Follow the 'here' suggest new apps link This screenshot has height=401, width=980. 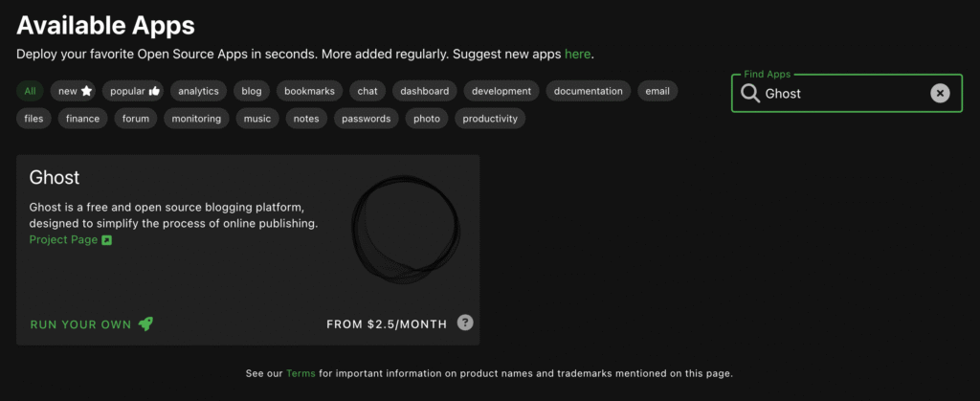577,55
